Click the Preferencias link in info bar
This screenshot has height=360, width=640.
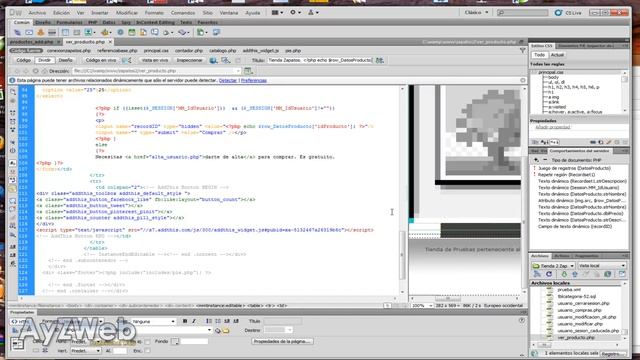pyautogui.click(x=253, y=80)
